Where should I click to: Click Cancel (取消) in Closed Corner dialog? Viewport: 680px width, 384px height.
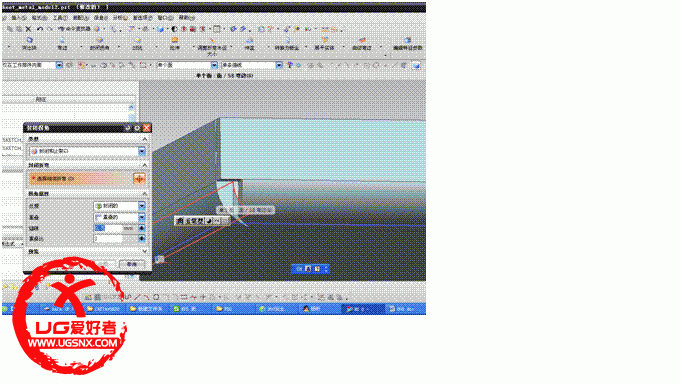(132, 264)
